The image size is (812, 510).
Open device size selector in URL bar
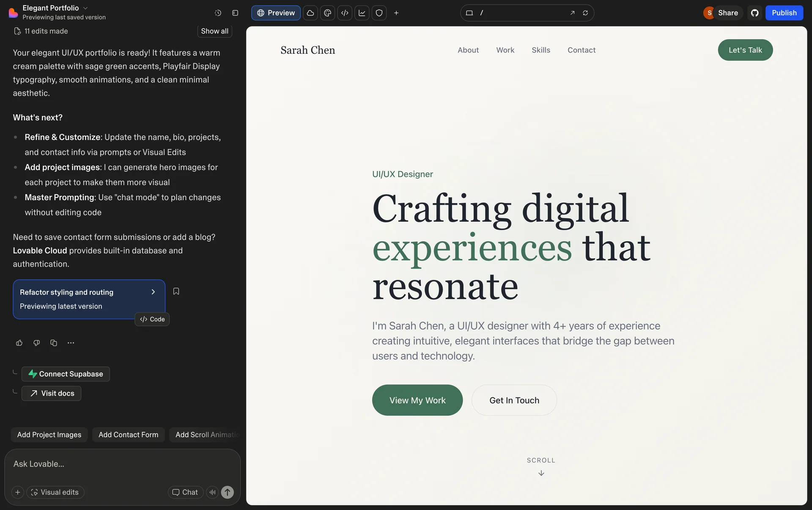click(469, 13)
